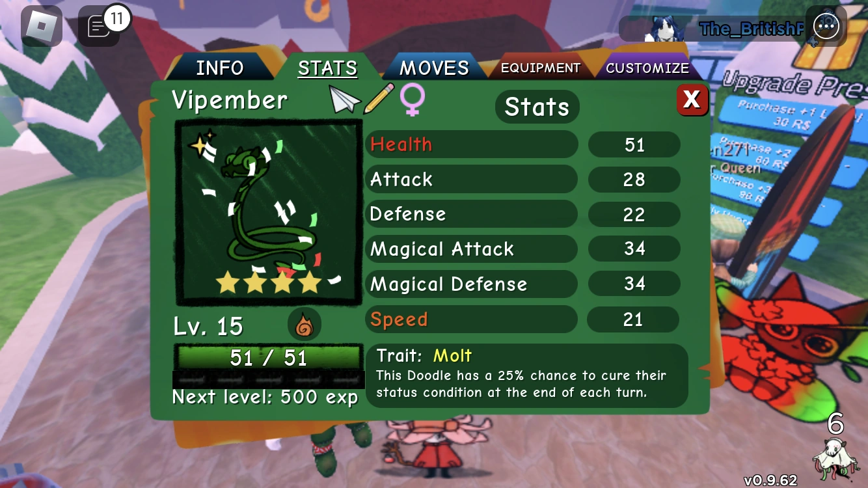Select the STATS tab
Image resolution: width=868 pixels, height=488 pixels.
[x=327, y=68]
